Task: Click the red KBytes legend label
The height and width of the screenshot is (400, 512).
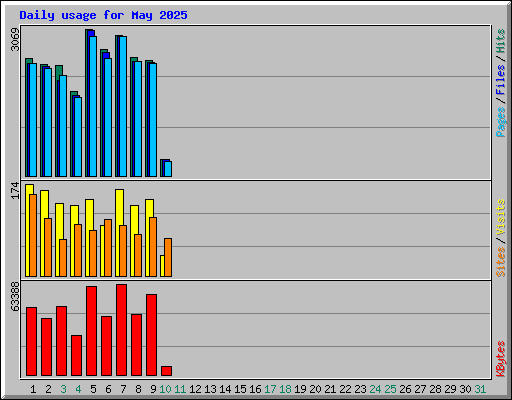Action: [x=500, y=359]
